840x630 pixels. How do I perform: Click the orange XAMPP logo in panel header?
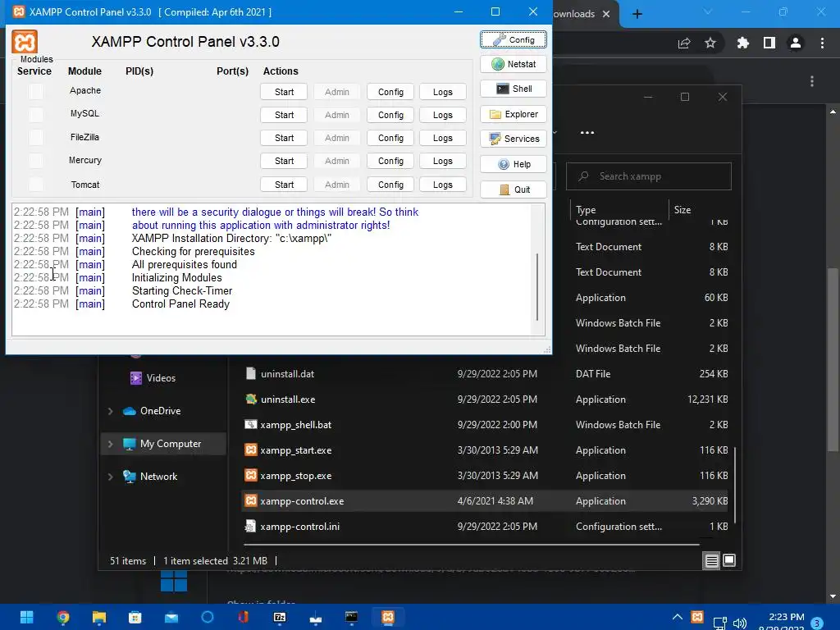tap(25, 42)
